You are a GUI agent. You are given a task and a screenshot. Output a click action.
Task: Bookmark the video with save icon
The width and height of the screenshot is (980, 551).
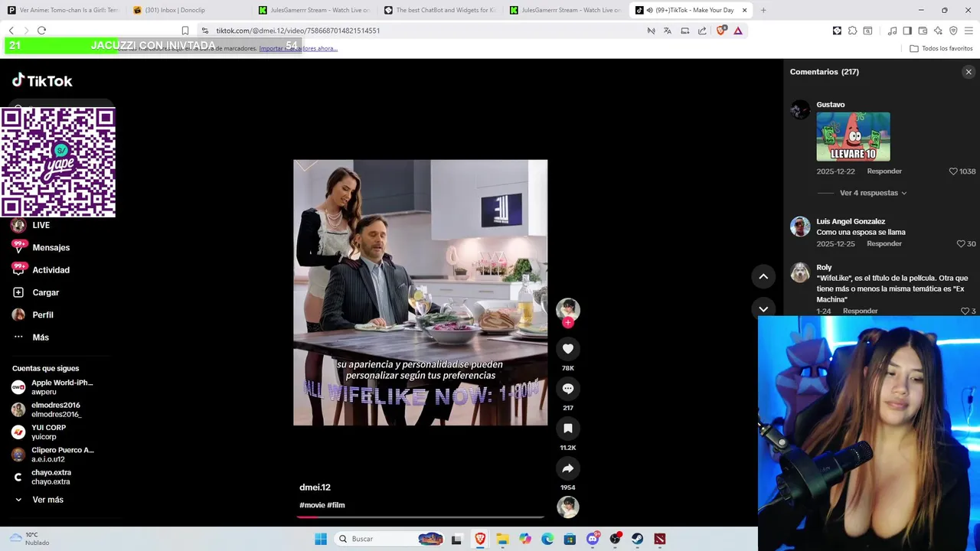[567, 429]
